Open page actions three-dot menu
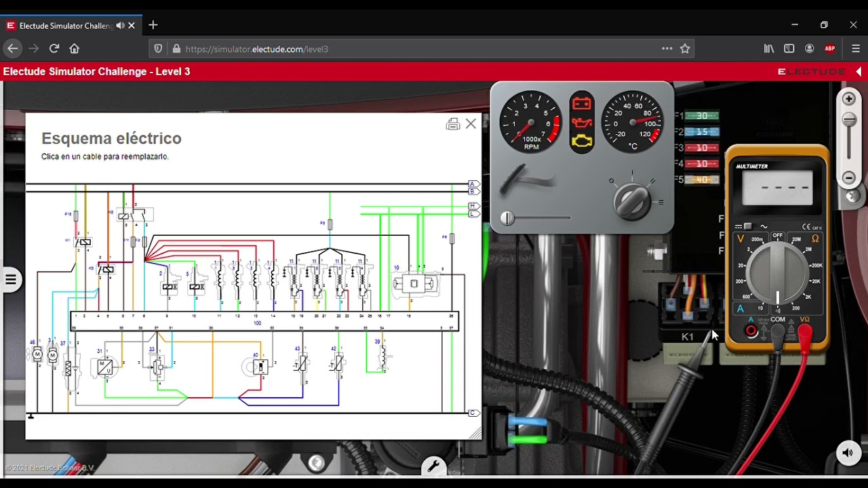The width and height of the screenshot is (868, 488). point(667,49)
